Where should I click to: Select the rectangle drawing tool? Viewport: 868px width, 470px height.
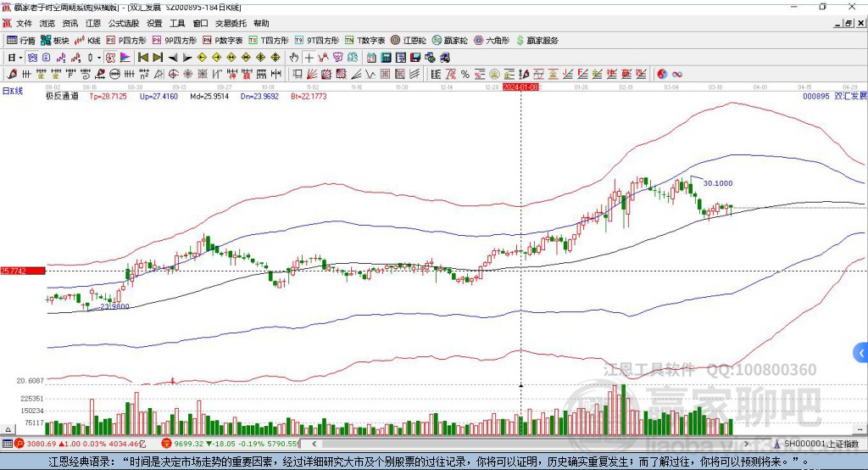point(297,74)
